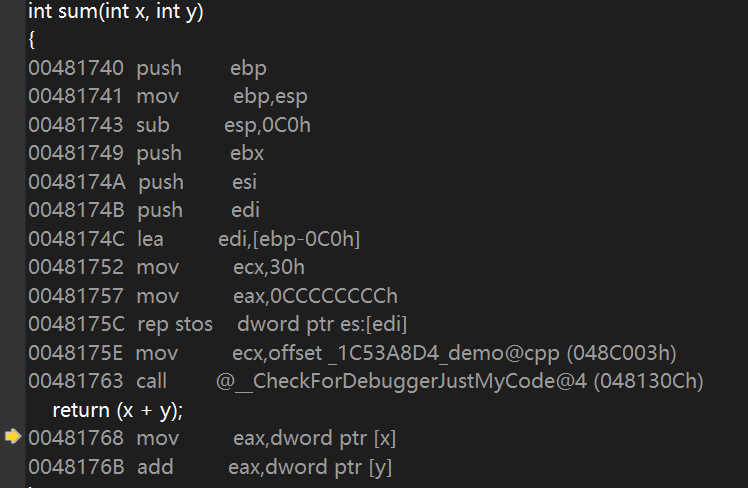Image resolution: width=748 pixels, height=488 pixels.
Task: Select the push esi line
Action: pyautogui.click(x=143, y=182)
